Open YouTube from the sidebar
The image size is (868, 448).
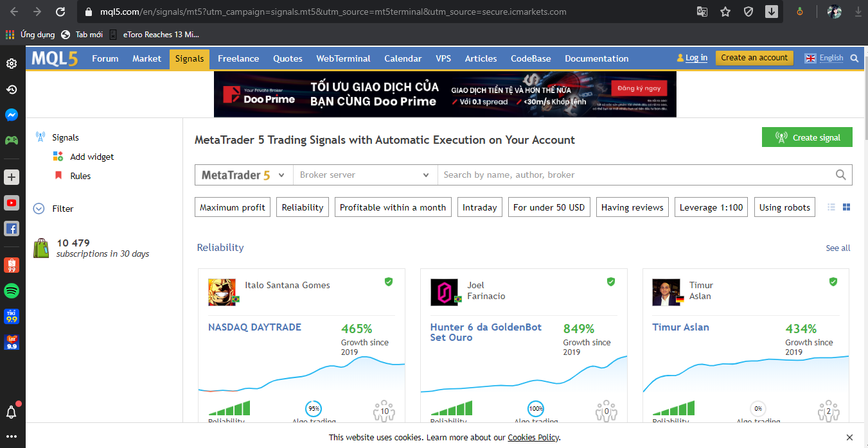(12, 203)
